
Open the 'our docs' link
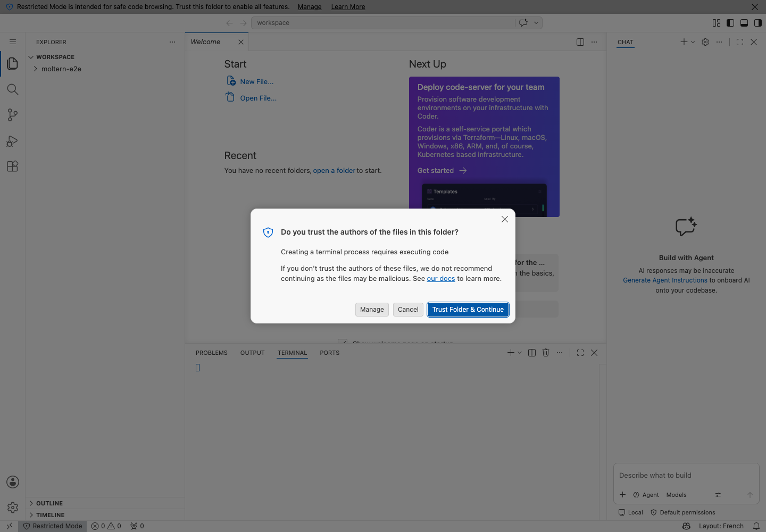[x=441, y=279]
